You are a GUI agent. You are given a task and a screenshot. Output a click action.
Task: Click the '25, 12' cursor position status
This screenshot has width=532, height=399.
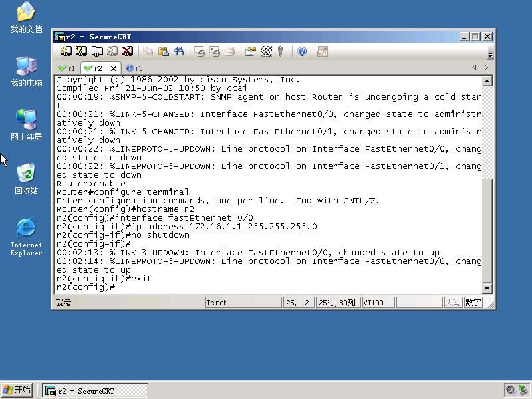pos(297,303)
